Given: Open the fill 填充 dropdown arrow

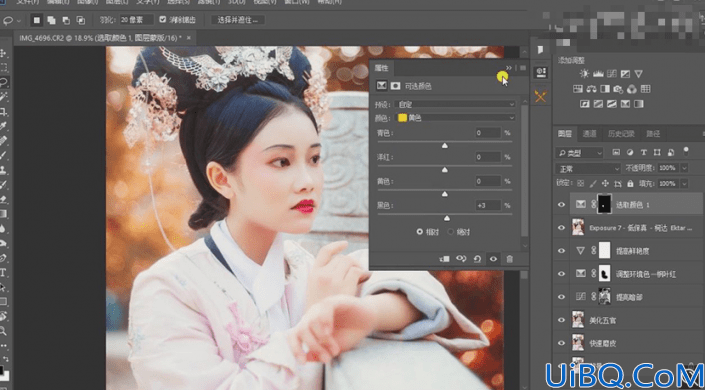Looking at the screenshot, I should coord(684,184).
